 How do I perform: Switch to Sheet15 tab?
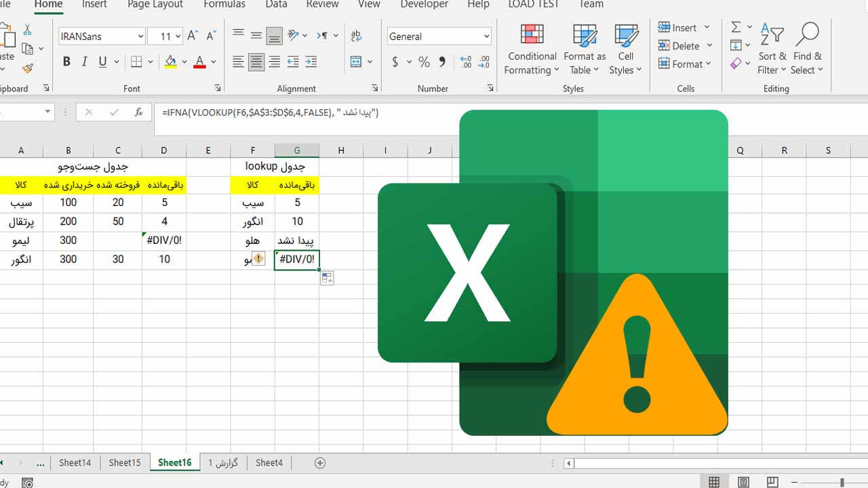click(x=125, y=462)
